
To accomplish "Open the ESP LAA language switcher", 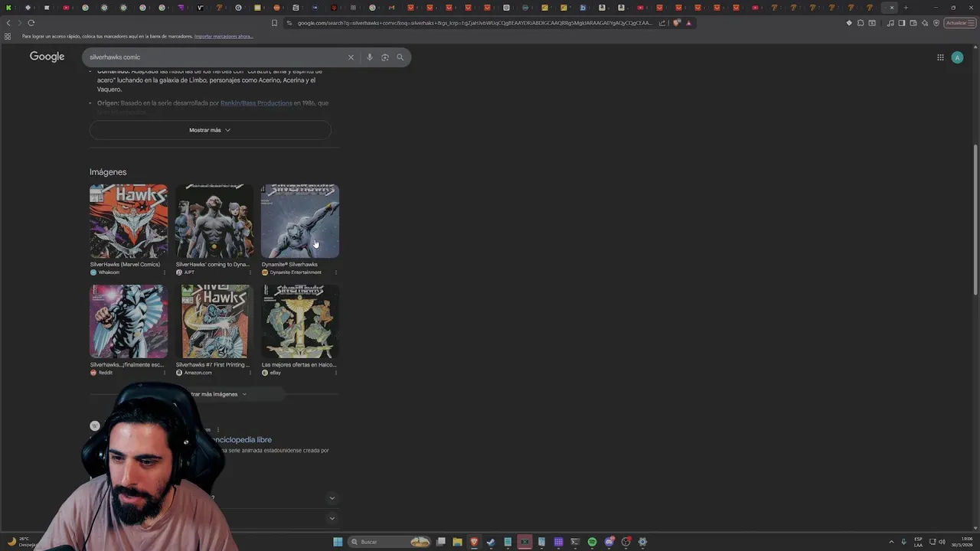I will click(x=918, y=542).
